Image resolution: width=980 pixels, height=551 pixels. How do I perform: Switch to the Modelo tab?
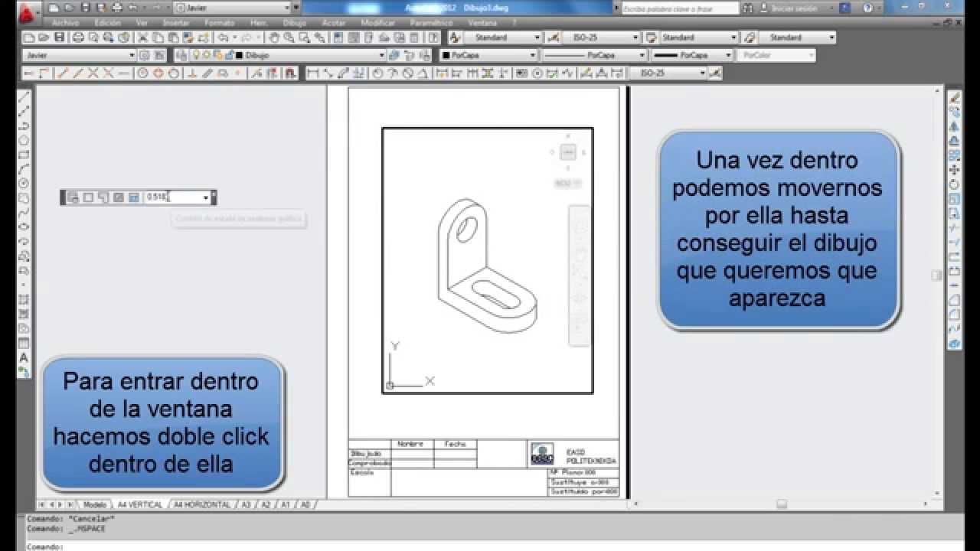(95, 505)
